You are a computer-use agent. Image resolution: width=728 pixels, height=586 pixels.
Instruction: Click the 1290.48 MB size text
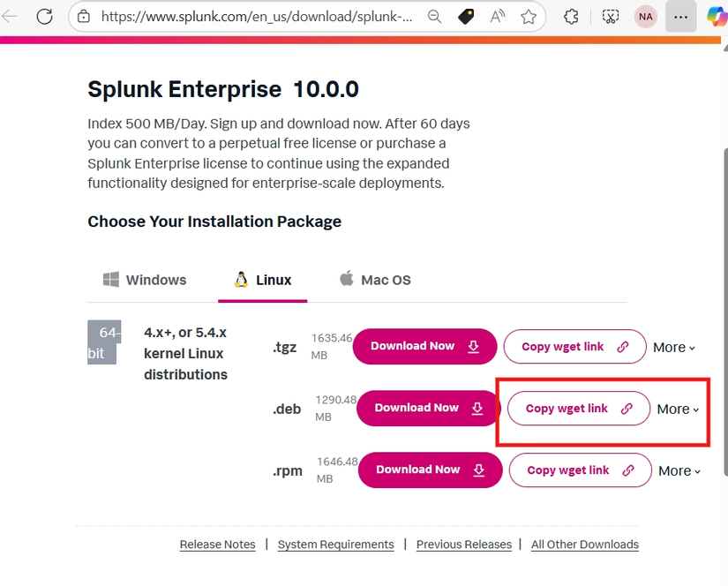(335, 408)
